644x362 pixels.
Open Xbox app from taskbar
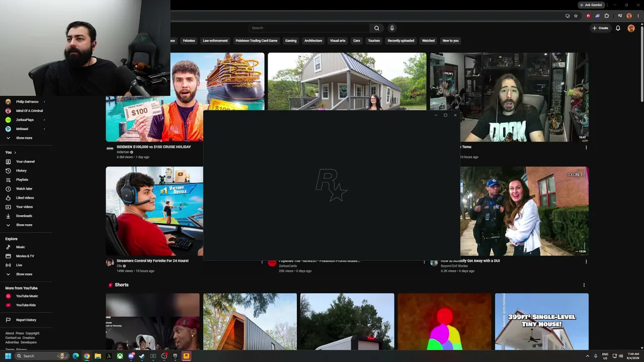click(120, 356)
